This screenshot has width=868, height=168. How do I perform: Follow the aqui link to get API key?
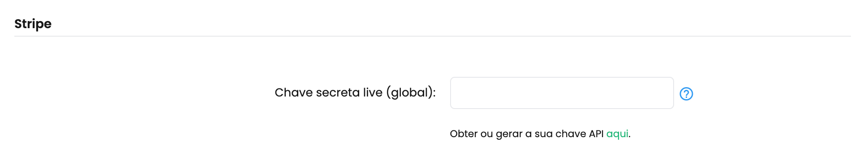coord(617,134)
